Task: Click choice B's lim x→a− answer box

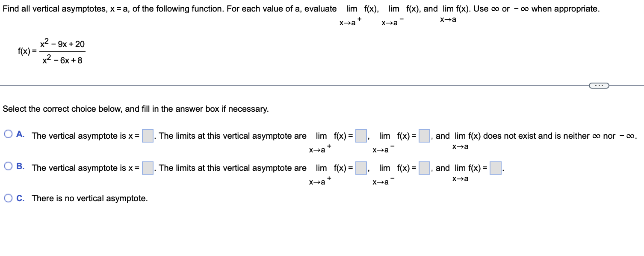Action: pos(423,167)
